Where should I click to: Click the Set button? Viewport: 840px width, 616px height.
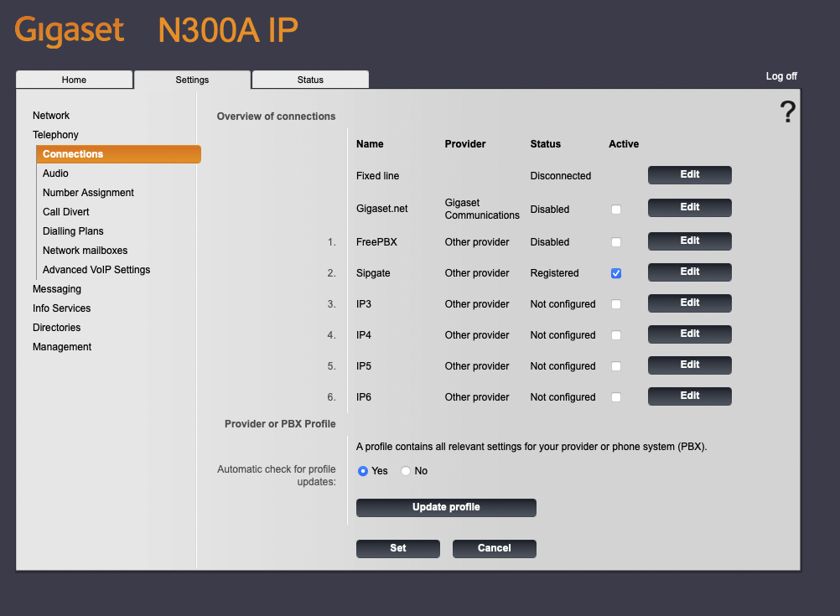coord(398,548)
